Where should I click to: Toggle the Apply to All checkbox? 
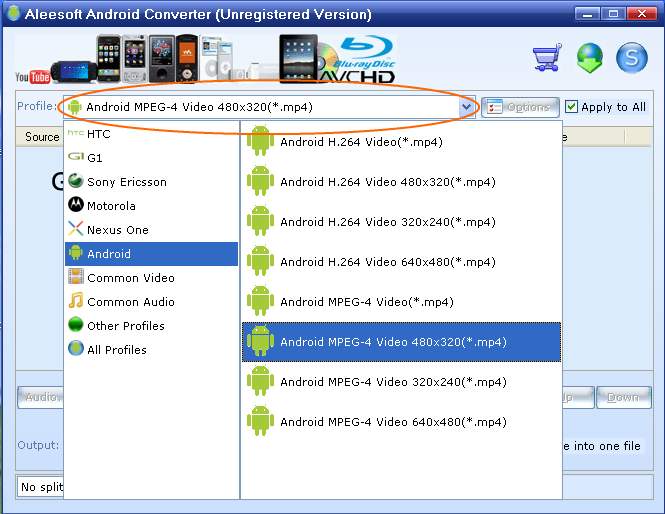[571, 106]
